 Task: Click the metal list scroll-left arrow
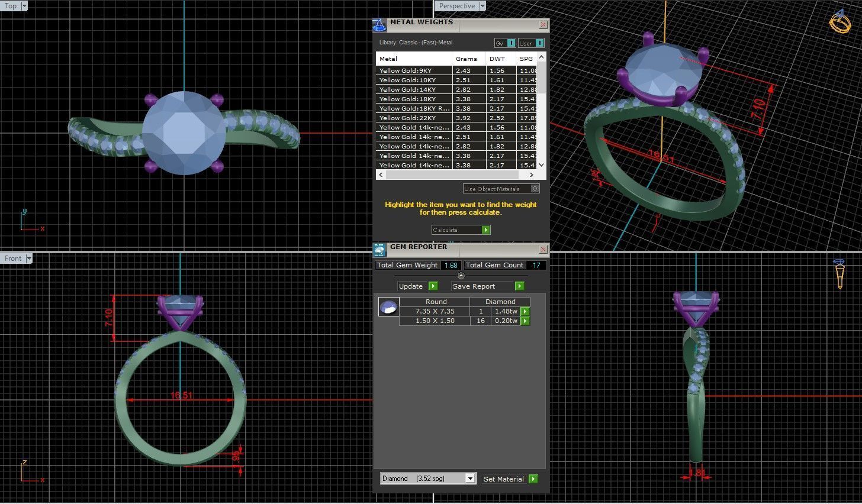381,175
